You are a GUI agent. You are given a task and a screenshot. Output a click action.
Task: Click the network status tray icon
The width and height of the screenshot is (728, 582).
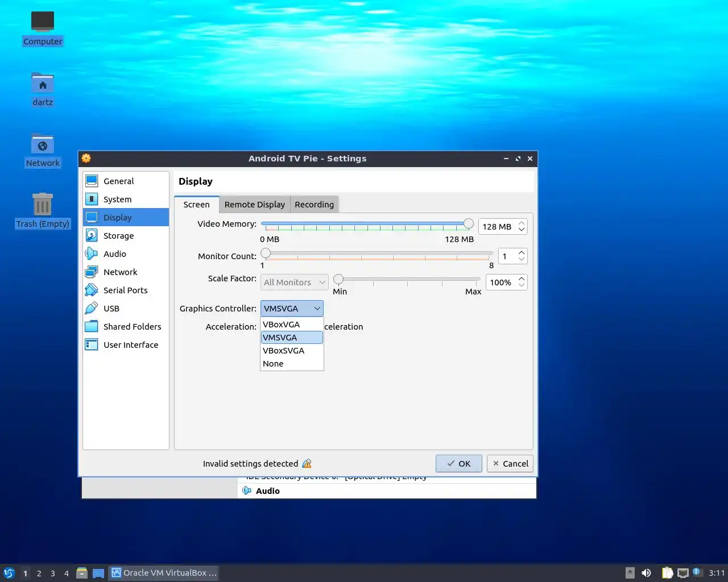pyautogui.click(x=683, y=573)
